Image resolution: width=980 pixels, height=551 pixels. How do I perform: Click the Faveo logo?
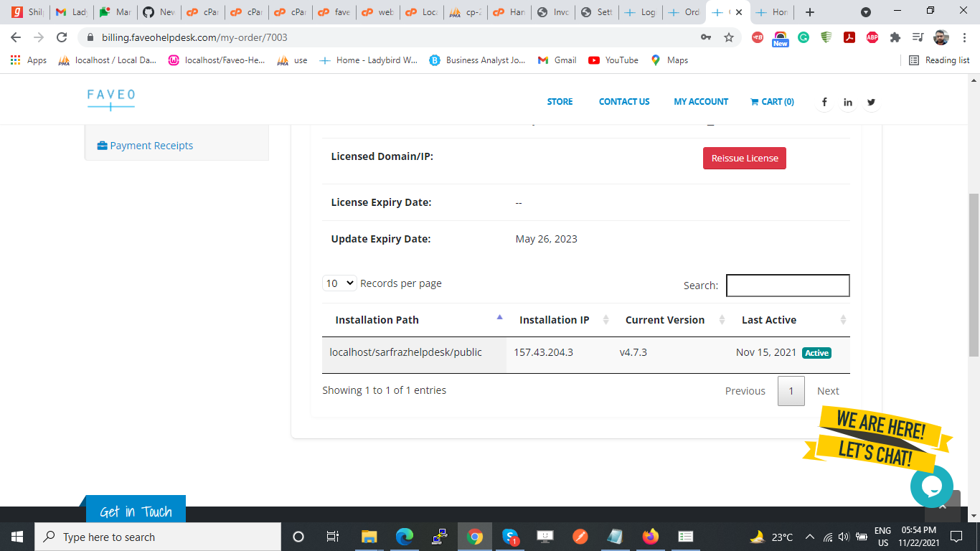pos(111,100)
